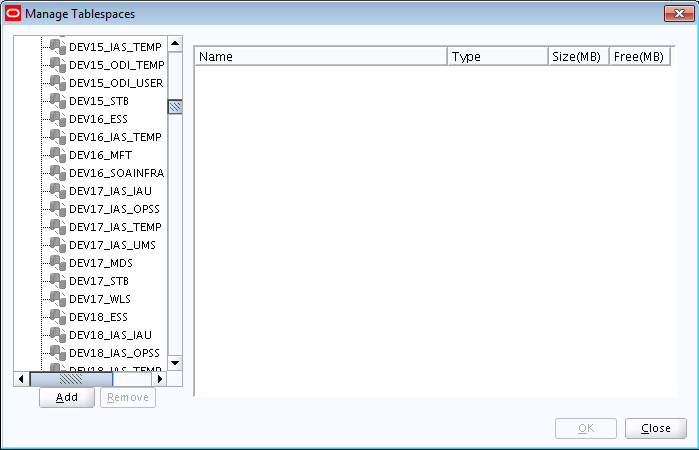The height and width of the screenshot is (450, 699).
Task: Select the DEV17_IAS_IAU tablespace
Action: (110, 191)
